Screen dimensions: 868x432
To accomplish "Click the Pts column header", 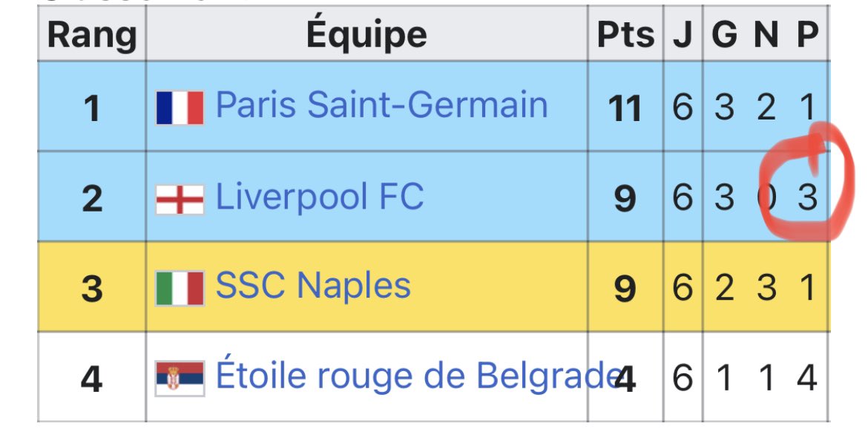I will 625,34.
